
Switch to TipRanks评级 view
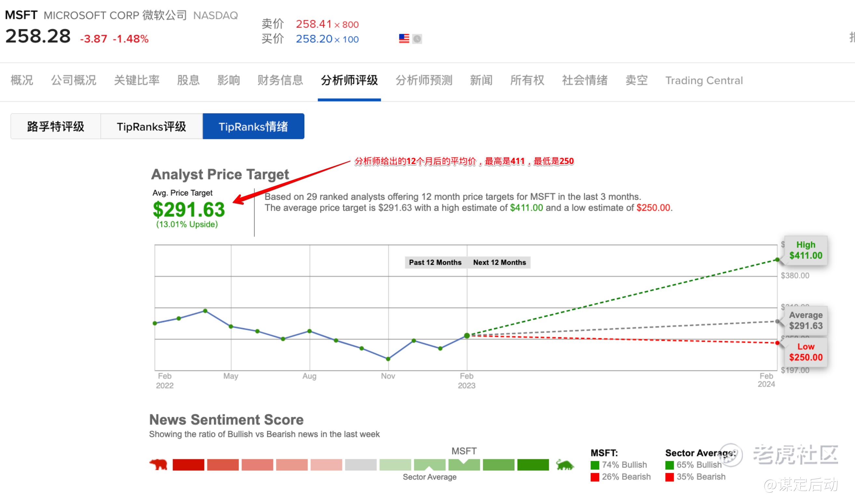tap(151, 126)
